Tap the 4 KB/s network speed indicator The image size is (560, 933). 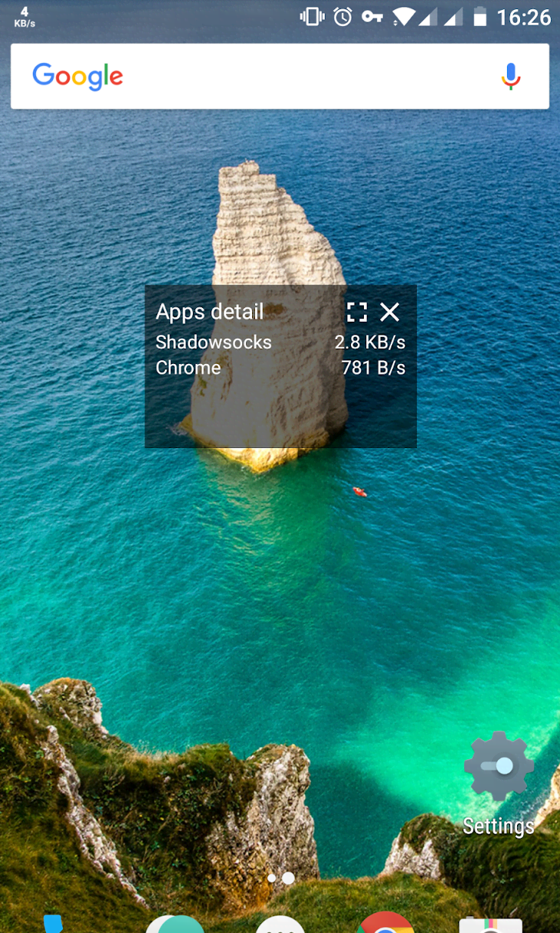pyautogui.click(x=25, y=17)
